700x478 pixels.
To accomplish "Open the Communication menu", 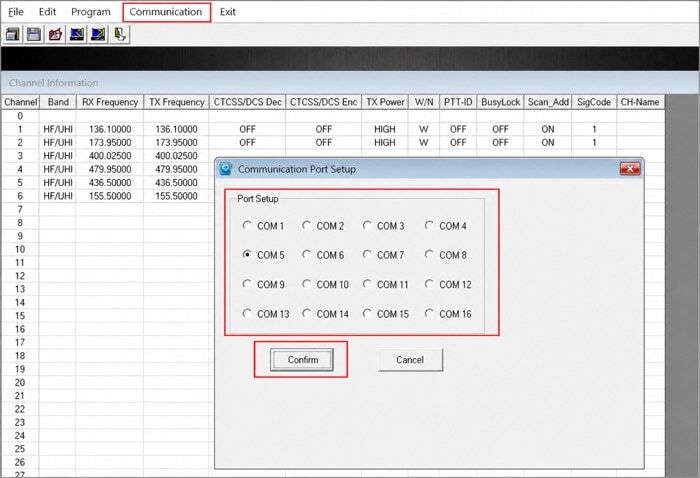I will tap(166, 12).
